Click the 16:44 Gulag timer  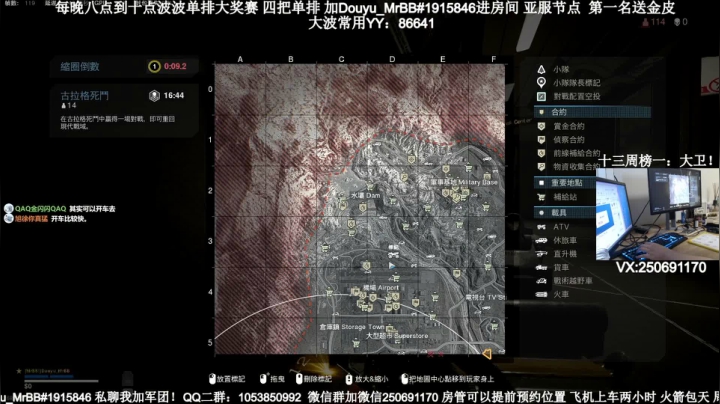pos(174,95)
